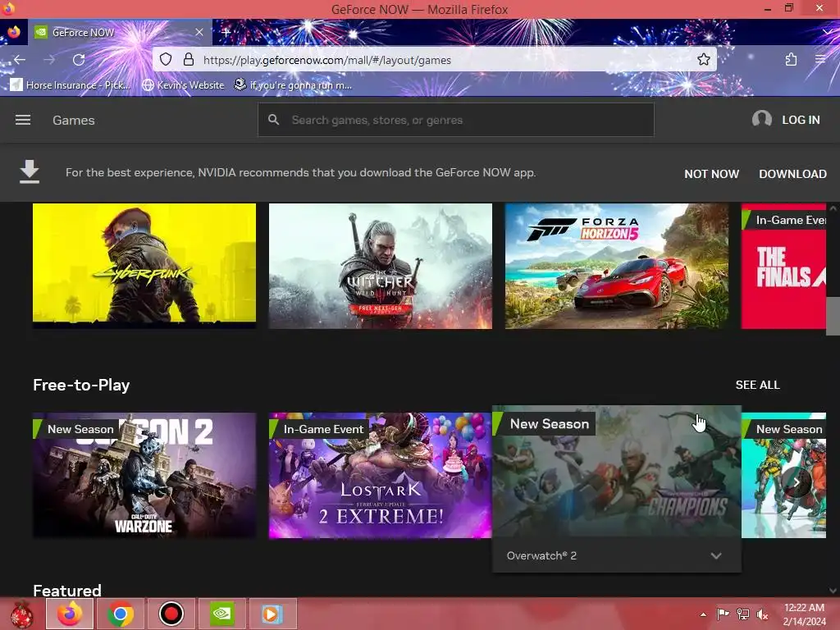Open the Lost Ark game tile

click(x=381, y=475)
